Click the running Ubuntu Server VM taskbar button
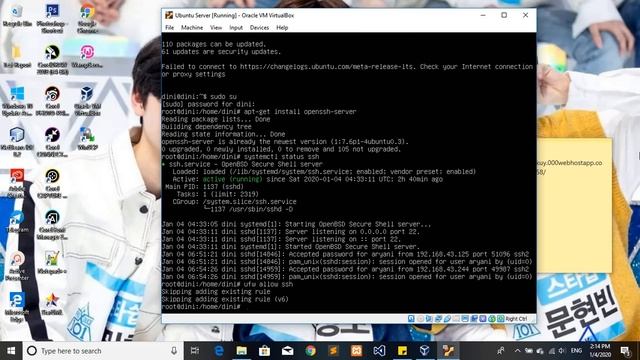The image size is (640, 360). click(x=448, y=351)
